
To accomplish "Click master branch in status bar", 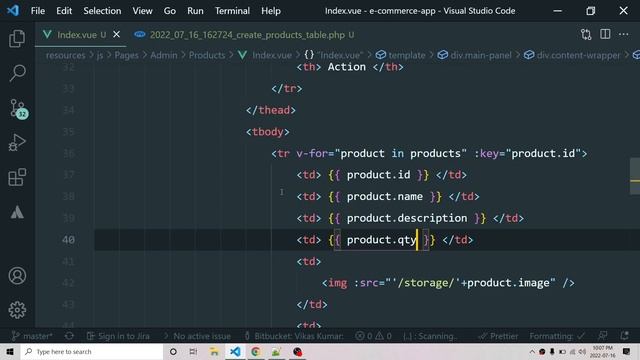I will [x=32, y=336].
